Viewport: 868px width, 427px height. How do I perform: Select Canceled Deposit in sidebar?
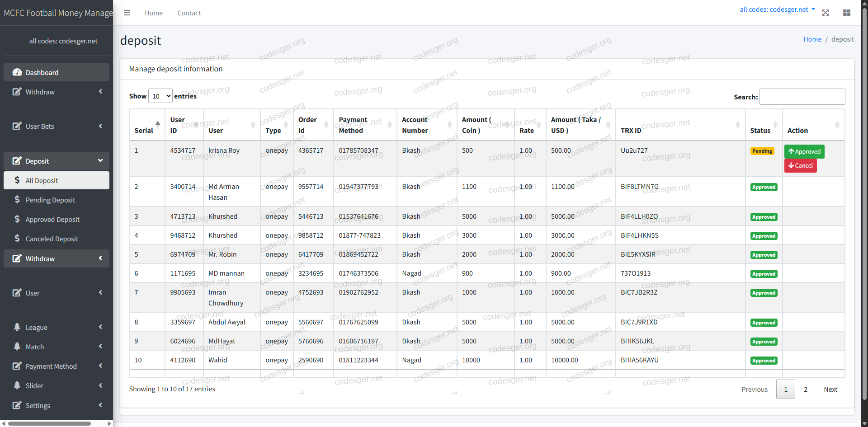tap(52, 239)
